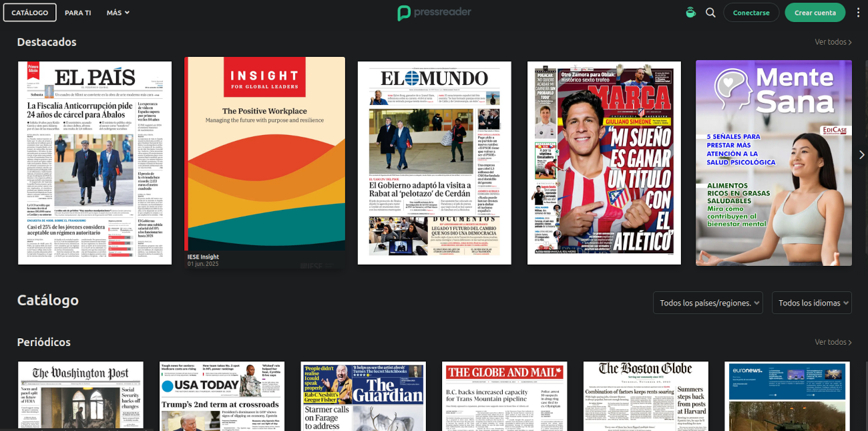The image size is (868, 431).
Task: Open the Mente Sana magazine cover
Action: tap(773, 162)
